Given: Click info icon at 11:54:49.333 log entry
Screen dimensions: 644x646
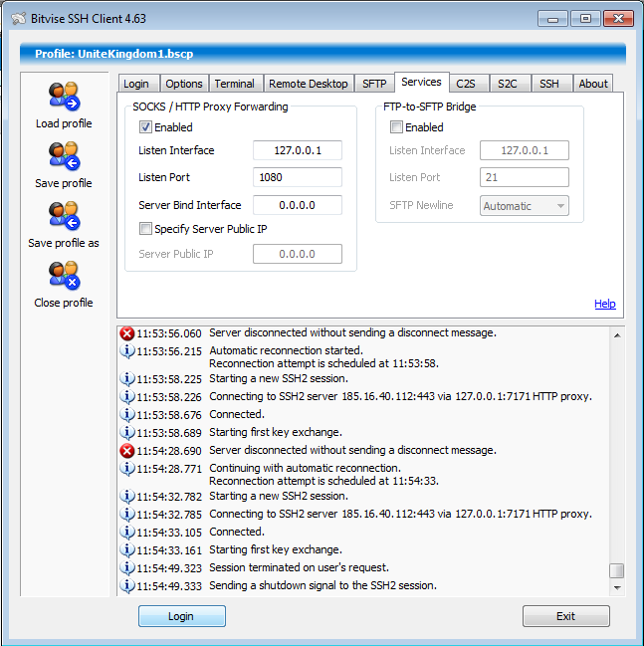Looking at the screenshot, I should click(x=126, y=586).
